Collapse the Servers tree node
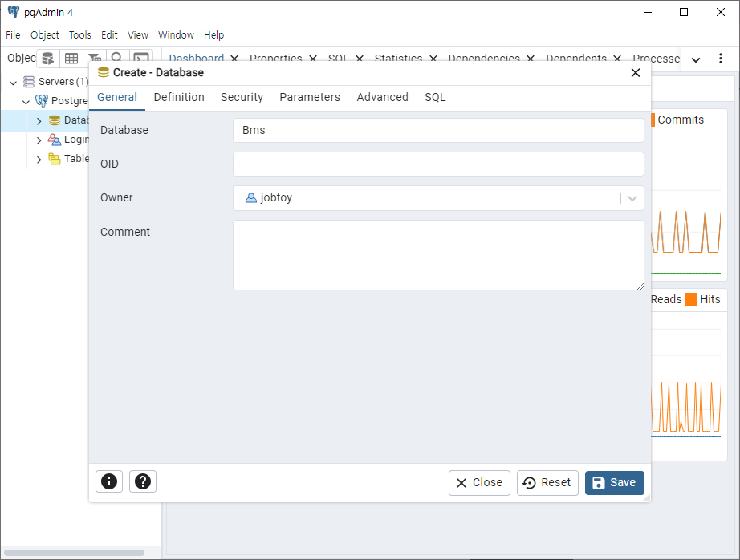The width and height of the screenshot is (740, 560). (x=13, y=83)
